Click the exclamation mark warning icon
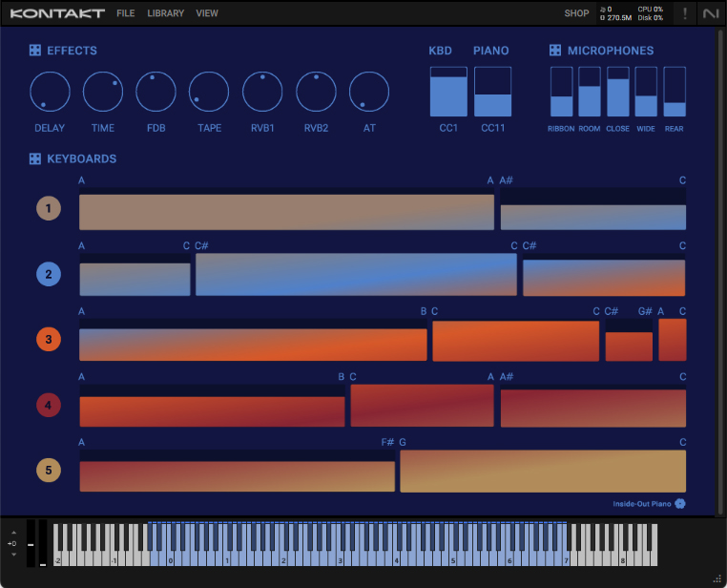 (x=684, y=13)
